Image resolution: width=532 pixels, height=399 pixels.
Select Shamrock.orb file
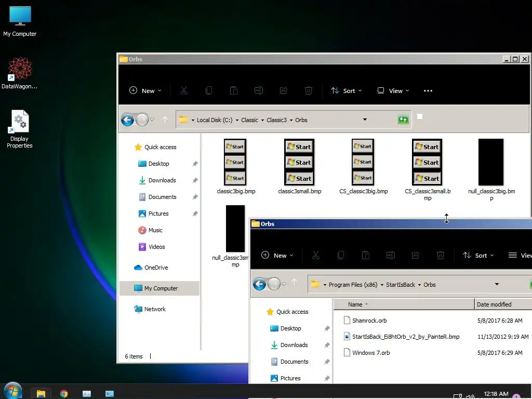coord(365,320)
